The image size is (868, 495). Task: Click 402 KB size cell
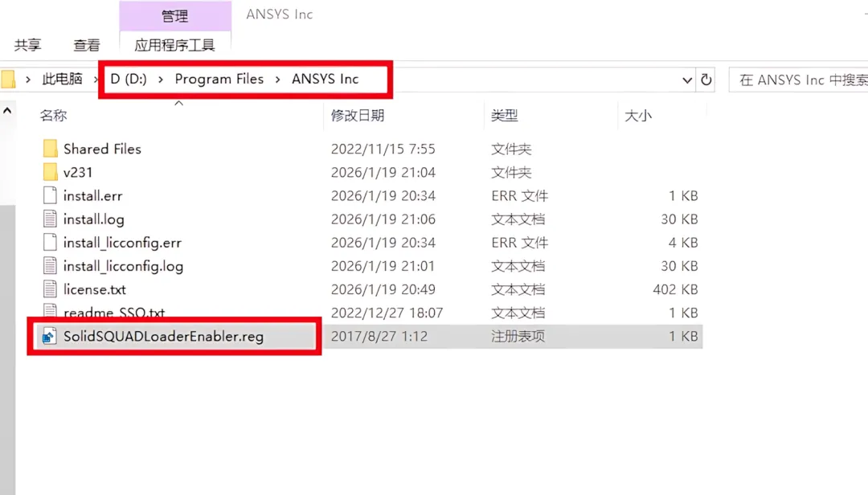[x=675, y=289]
